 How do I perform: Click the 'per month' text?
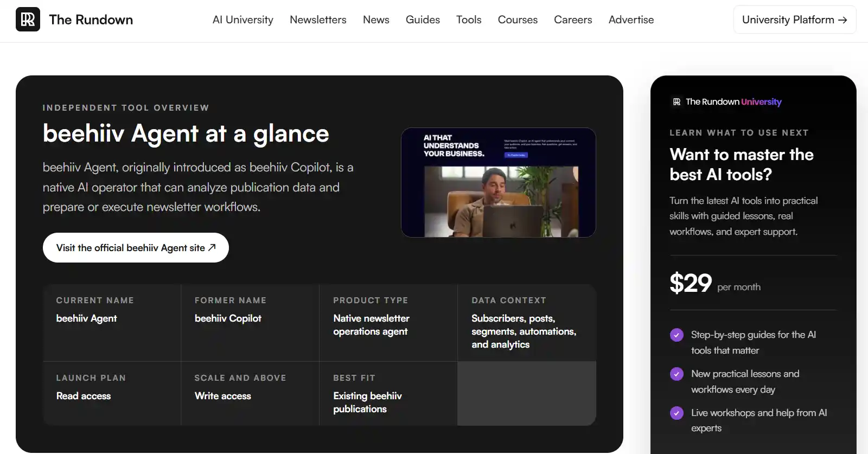(x=739, y=287)
